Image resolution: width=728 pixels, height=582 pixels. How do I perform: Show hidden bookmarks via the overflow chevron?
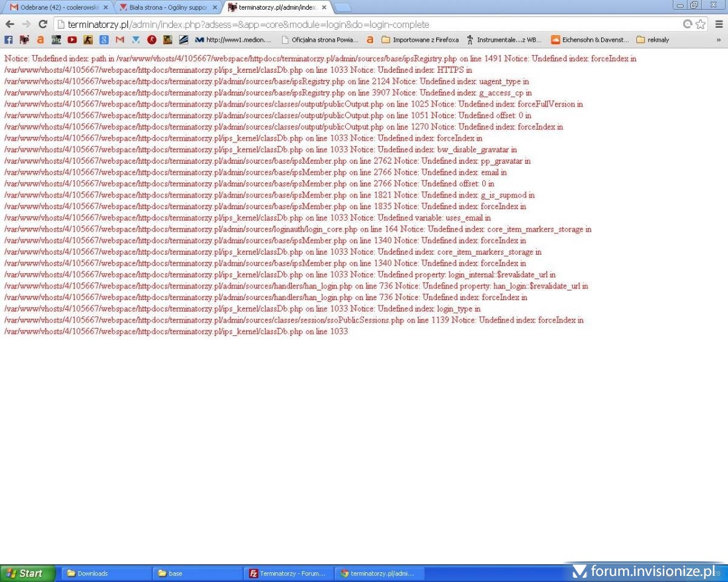pyautogui.click(x=719, y=39)
